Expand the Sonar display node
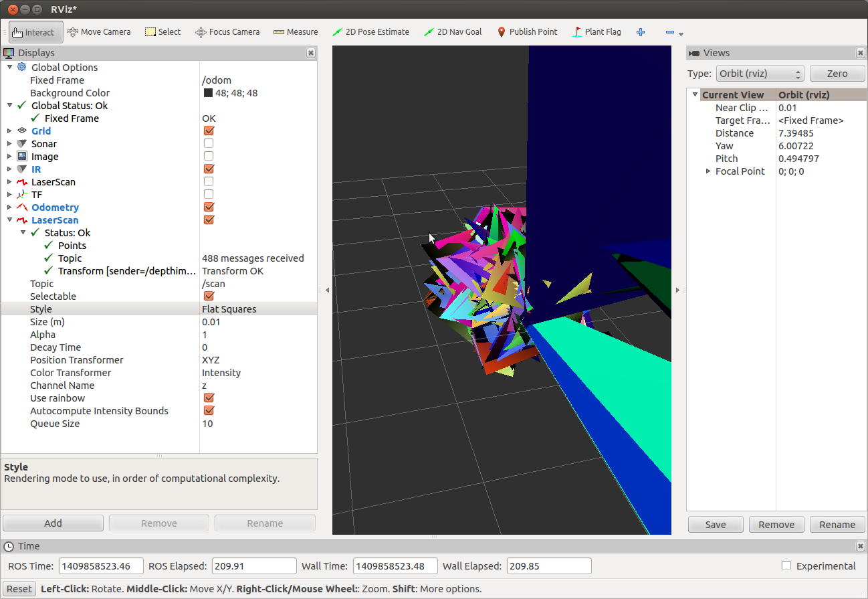 coord(9,143)
